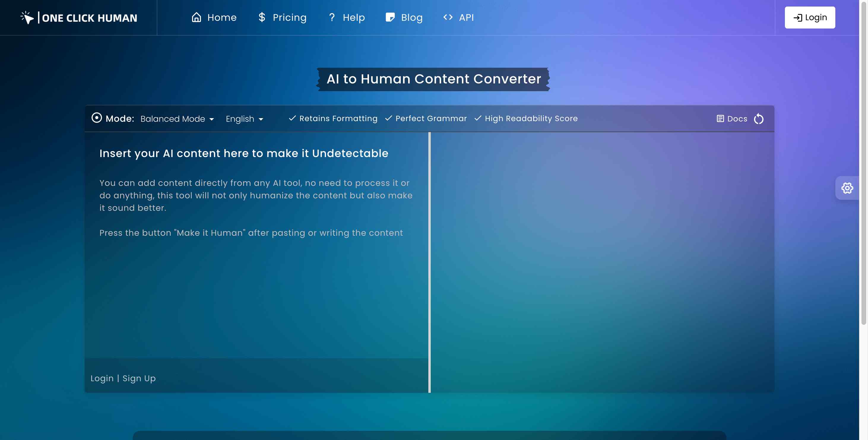Open the English language dropdown
The image size is (868, 440).
(245, 119)
